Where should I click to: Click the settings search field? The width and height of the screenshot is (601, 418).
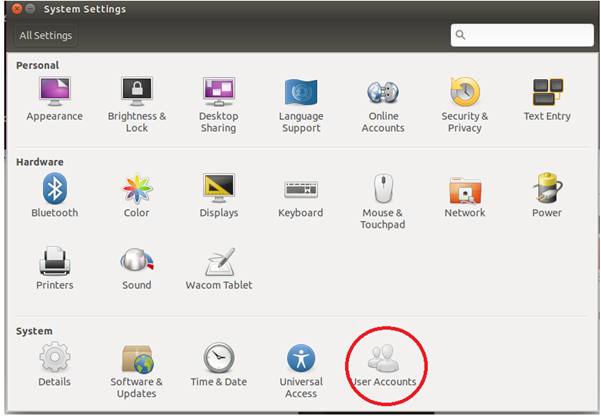click(522, 35)
